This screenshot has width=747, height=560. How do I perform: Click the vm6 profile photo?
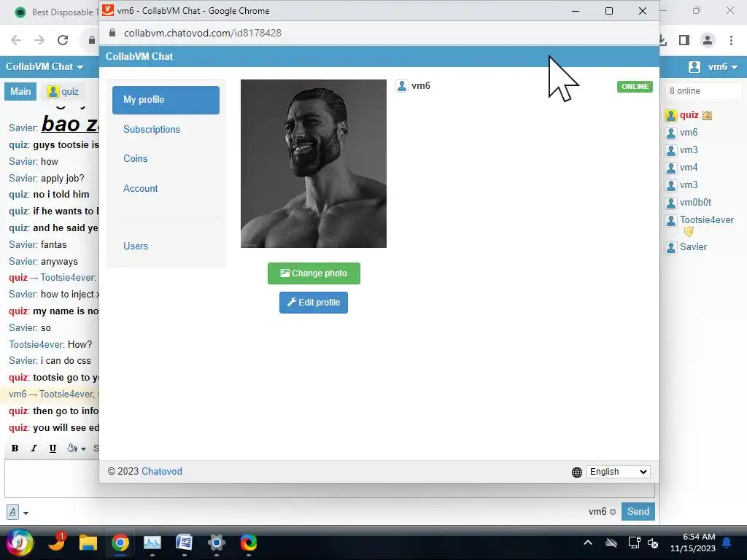(x=314, y=163)
